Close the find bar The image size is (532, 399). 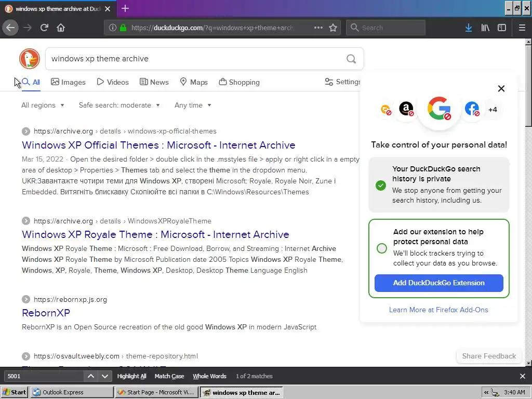(x=523, y=376)
